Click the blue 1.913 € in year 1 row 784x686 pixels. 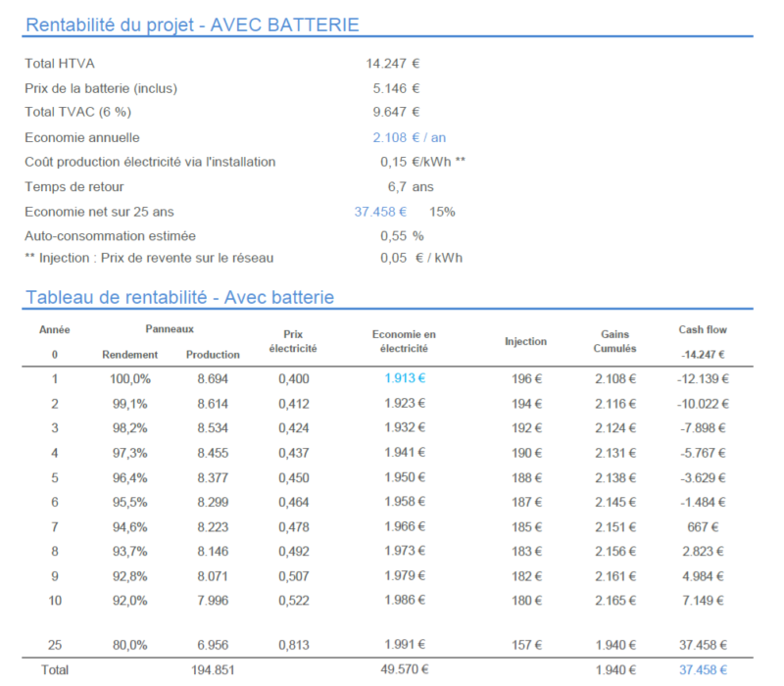(x=404, y=378)
